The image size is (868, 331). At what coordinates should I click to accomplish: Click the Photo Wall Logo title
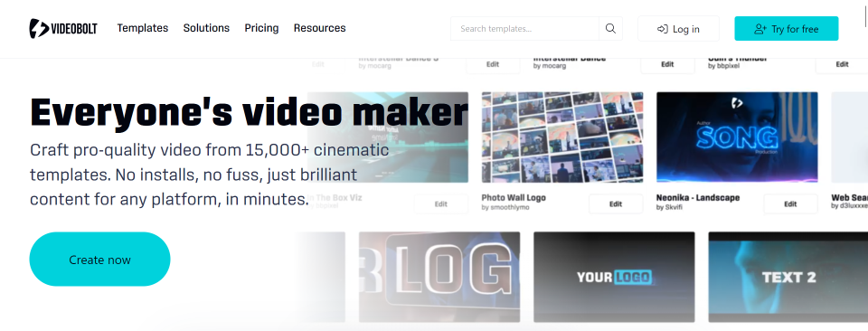(x=514, y=197)
